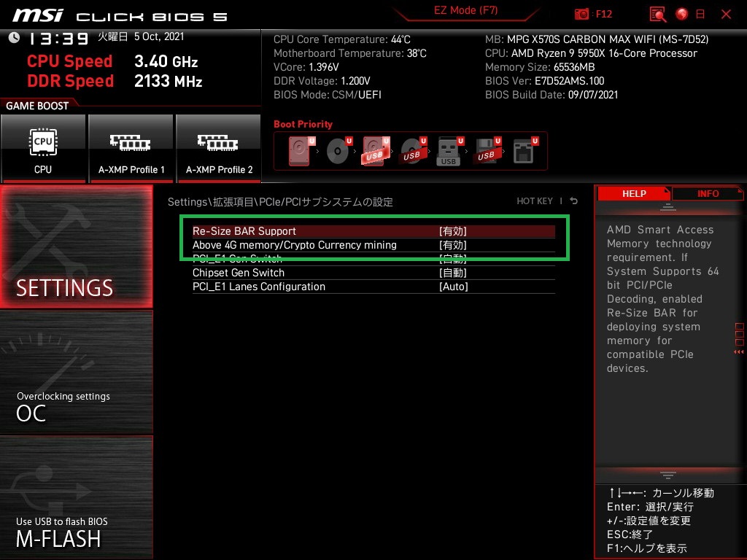
Task: Select the USB optical disc boot device icon
Action: 413,151
